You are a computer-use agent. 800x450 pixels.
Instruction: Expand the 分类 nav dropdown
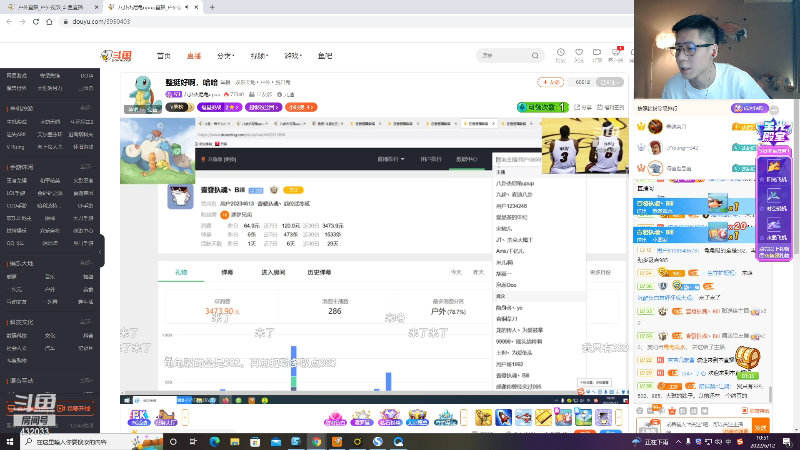[225, 56]
